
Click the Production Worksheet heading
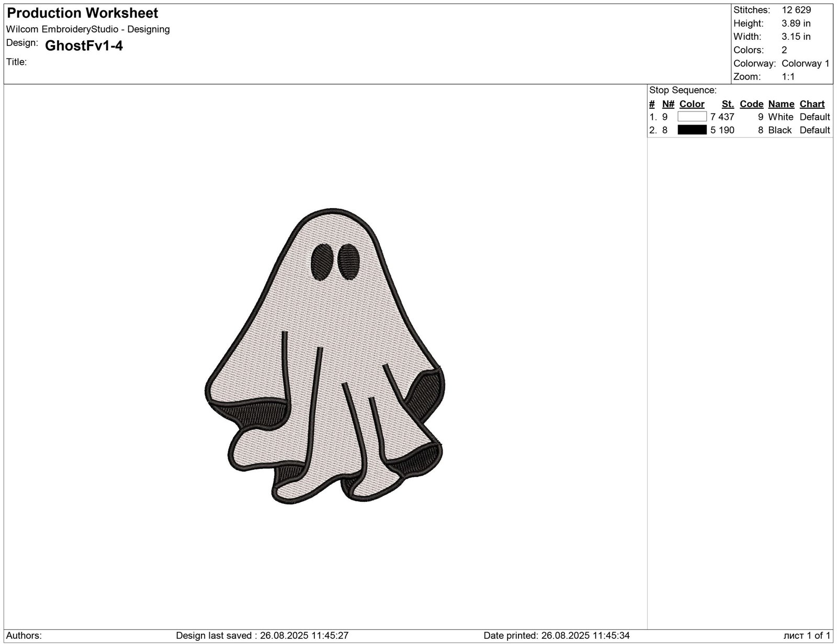[83, 13]
